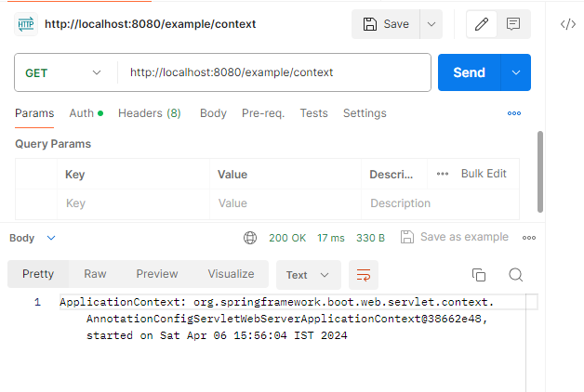Open the Cookies three-dot link
584x392 pixels.
tap(514, 113)
